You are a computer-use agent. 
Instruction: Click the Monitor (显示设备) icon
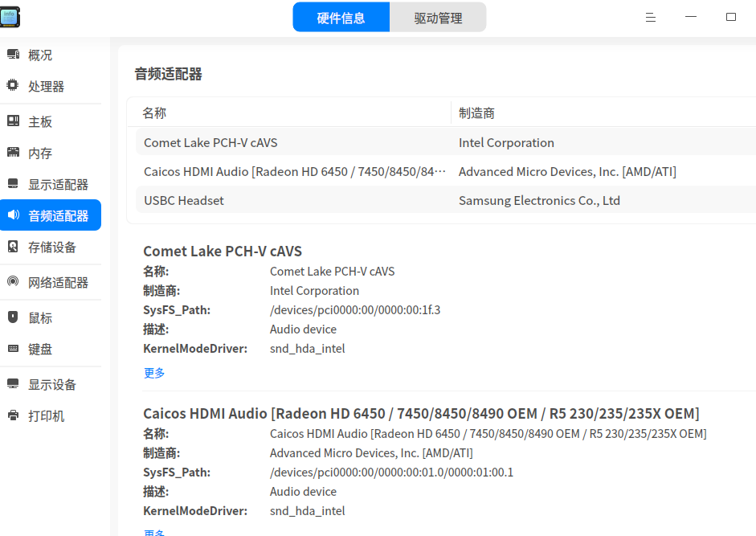click(x=13, y=383)
